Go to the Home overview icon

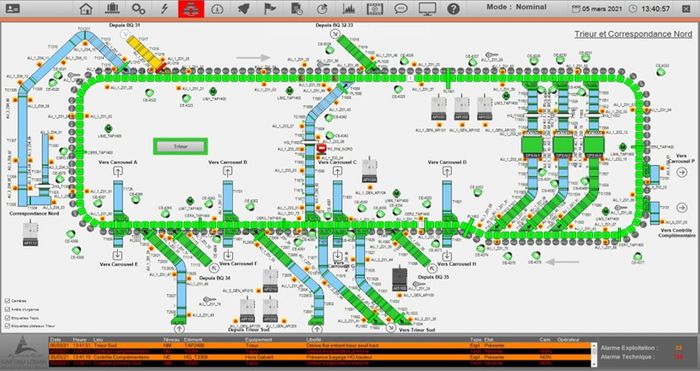(86, 8)
